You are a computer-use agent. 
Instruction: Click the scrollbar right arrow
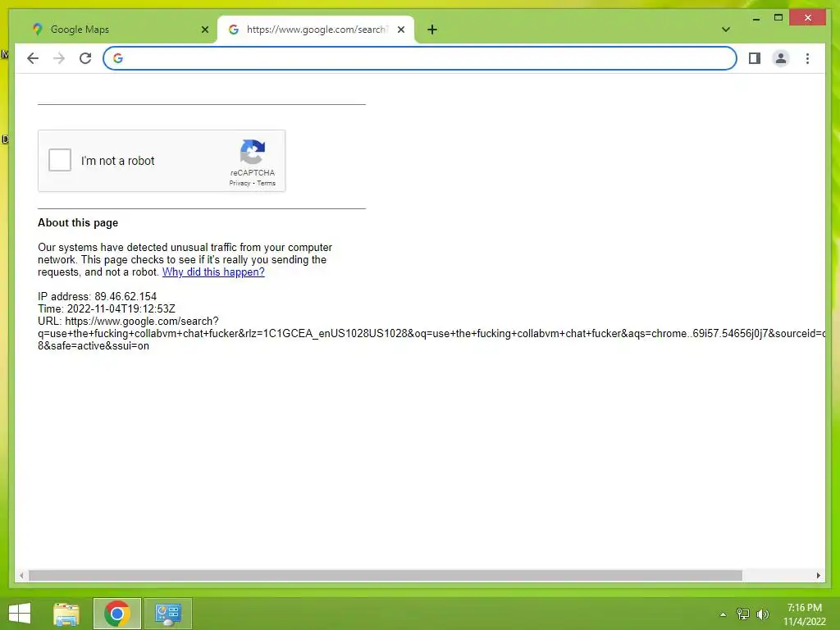pyautogui.click(x=818, y=575)
